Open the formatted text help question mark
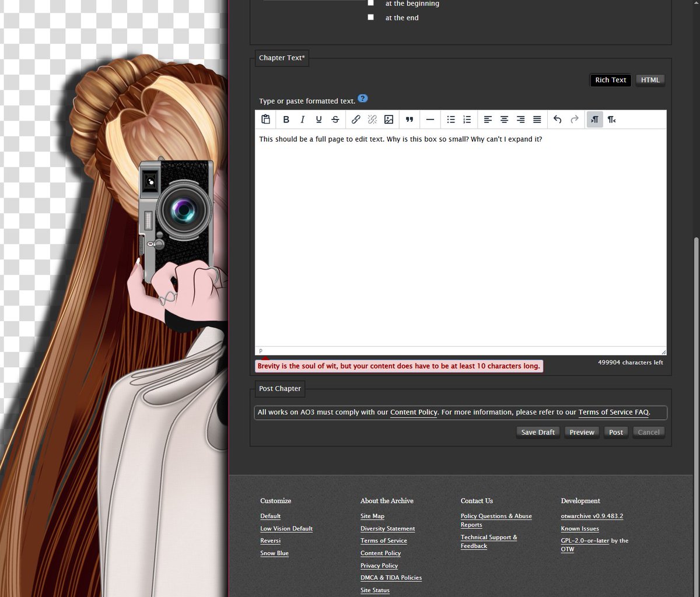This screenshot has width=700, height=597. pyautogui.click(x=363, y=99)
